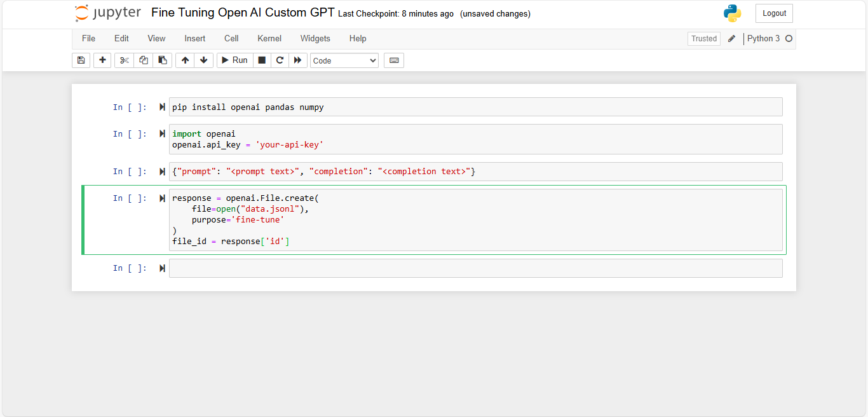Move selected cell down arrow
868x417 pixels.
click(x=203, y=60)
